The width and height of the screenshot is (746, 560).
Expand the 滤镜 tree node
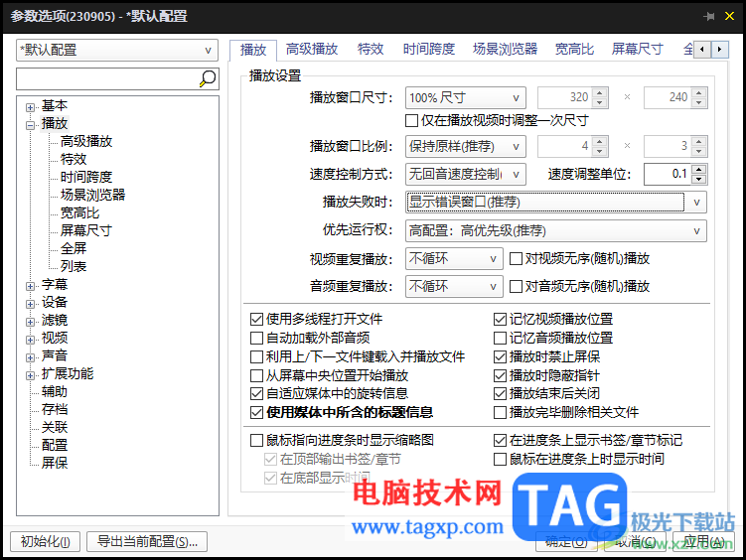coord(31,322)
